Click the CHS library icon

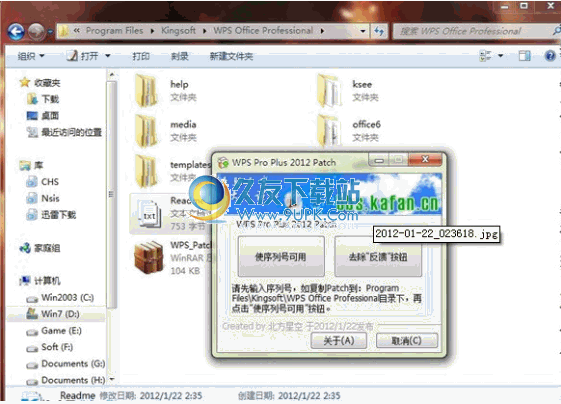(31, 182)
